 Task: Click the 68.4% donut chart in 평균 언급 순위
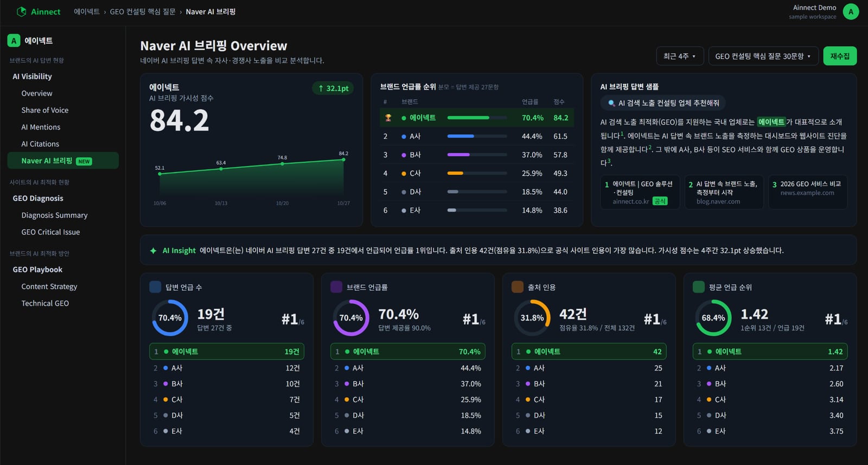[x=713, y=318]
